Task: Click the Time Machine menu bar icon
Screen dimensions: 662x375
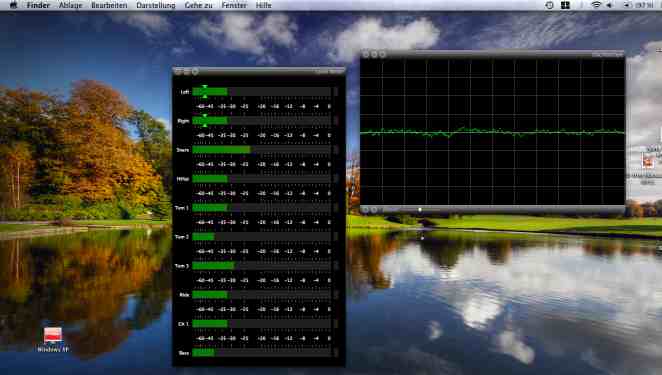Action: pyautogui.click(x=549, y=5)
